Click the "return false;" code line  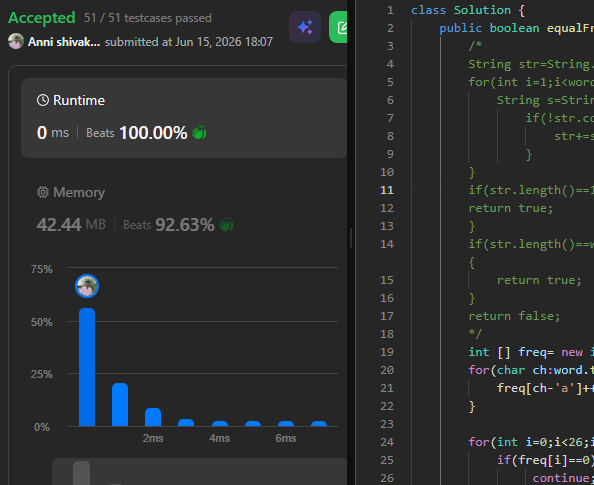pos(514,316)
